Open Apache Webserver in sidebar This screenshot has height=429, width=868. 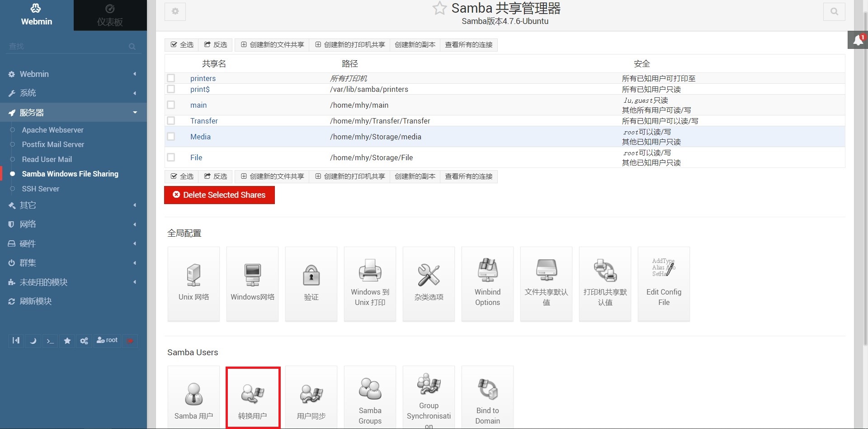[52, 130]
